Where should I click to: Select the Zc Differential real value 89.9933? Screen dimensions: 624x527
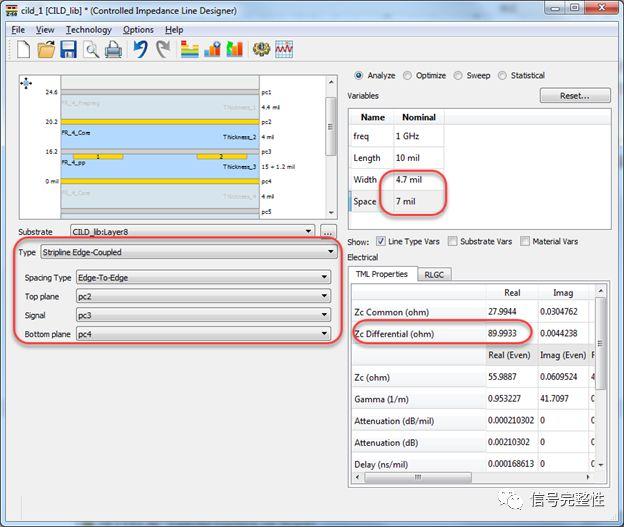click(x=502, y=333)
